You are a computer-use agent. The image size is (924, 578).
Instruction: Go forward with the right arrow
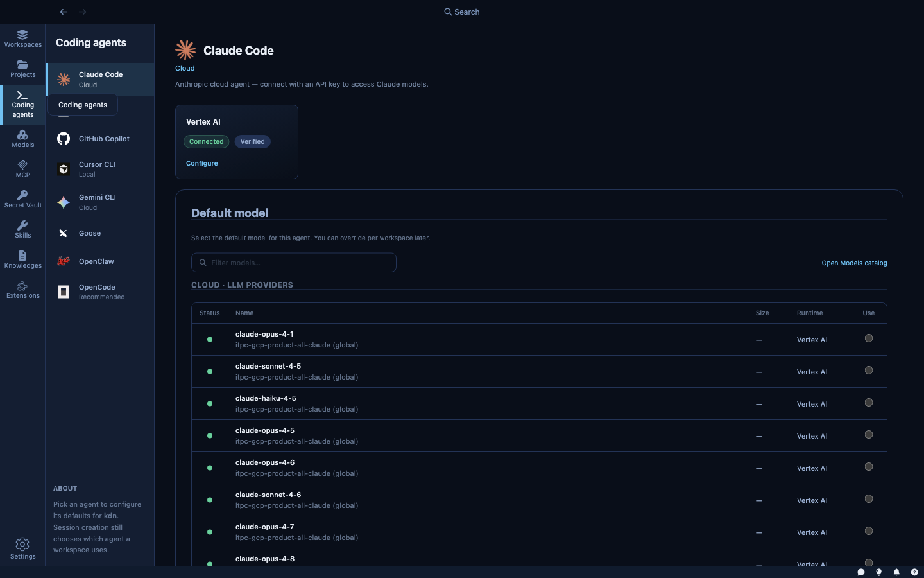(x=82, y=12)
